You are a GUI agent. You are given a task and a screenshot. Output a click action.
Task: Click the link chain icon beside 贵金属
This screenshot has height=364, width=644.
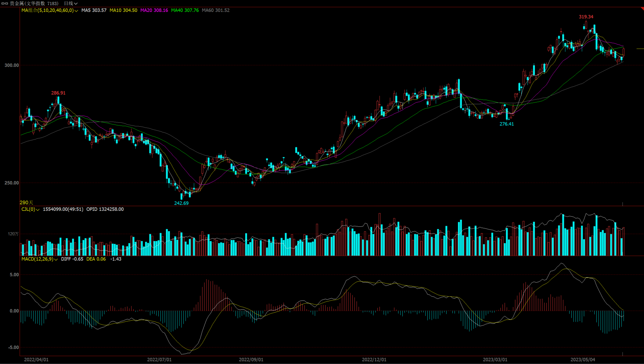tap(5, 3)
